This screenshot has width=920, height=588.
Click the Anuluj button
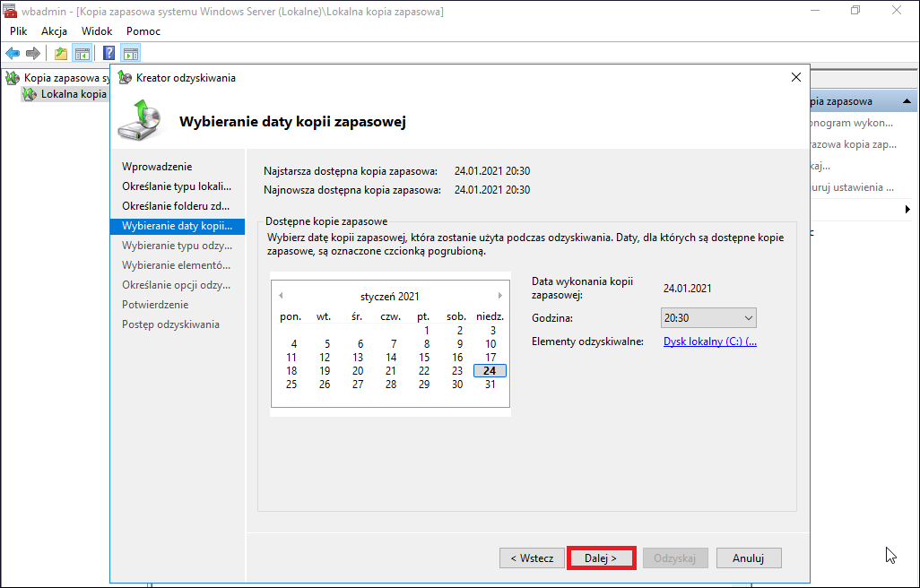point(748,558)
